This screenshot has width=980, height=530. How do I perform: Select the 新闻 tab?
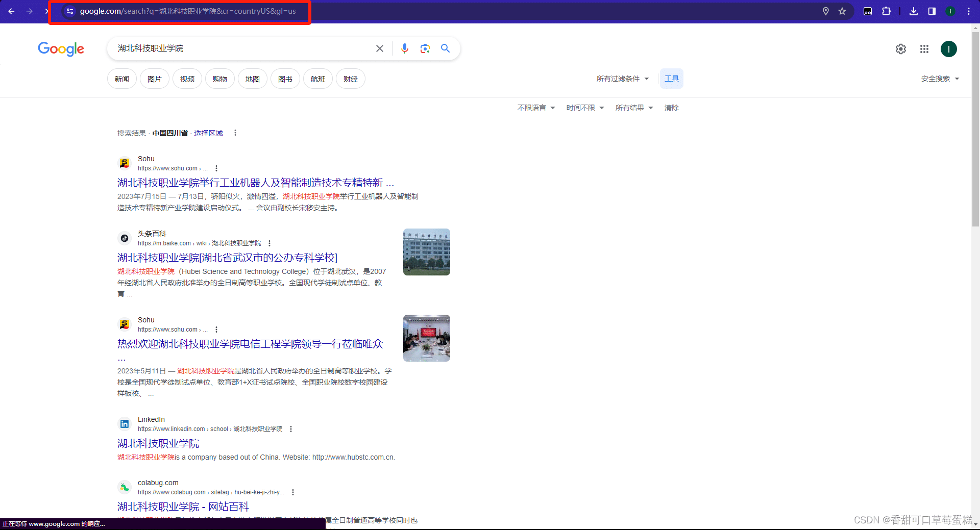(122, 79)
